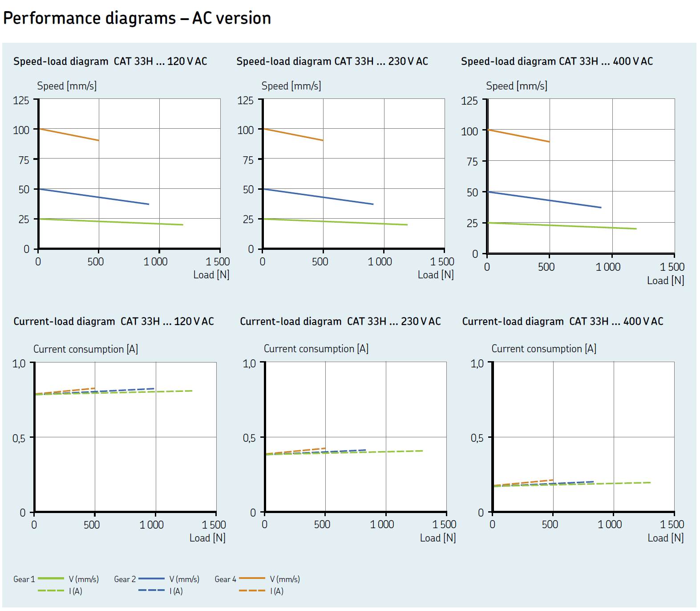The width and height of the screenshot is (700, 611).
Task: Click the Gear 1 dashed green I(A) legend line
Action: pyautogui.click(x=51, y=591)
